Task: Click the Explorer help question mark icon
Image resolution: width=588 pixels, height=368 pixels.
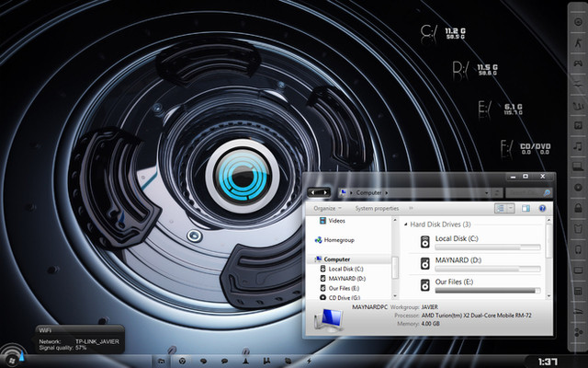Action: coord(542,209)
